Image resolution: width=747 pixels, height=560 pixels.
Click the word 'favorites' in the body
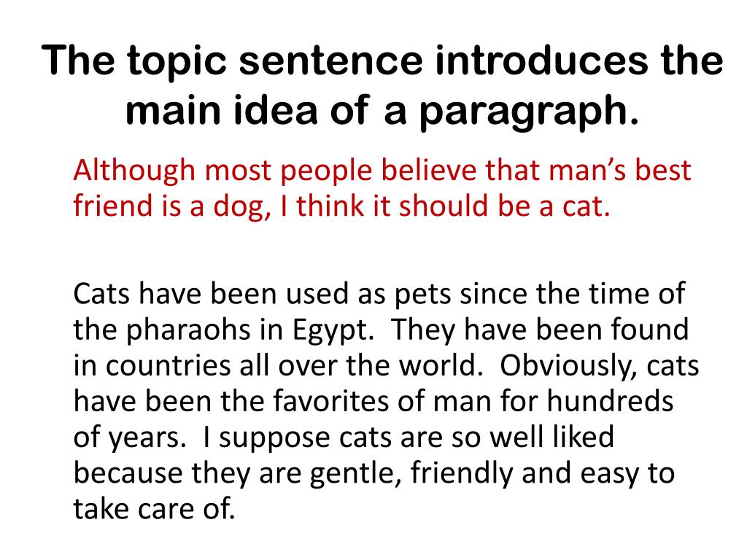click(x=330, y=401)
